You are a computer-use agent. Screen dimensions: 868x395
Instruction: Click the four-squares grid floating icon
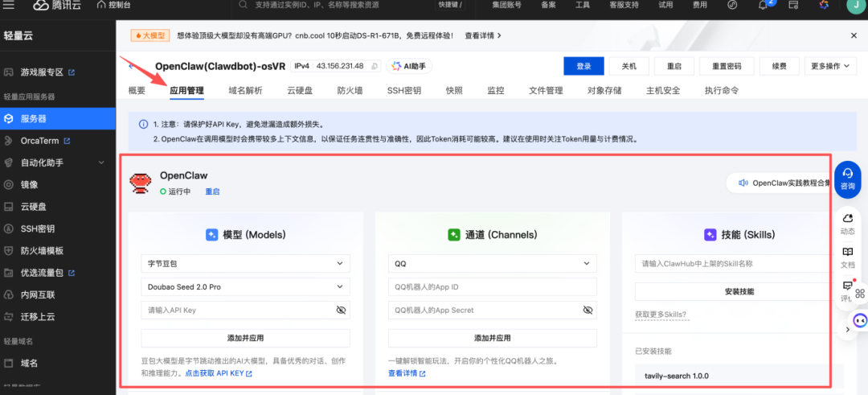[860, 293]
